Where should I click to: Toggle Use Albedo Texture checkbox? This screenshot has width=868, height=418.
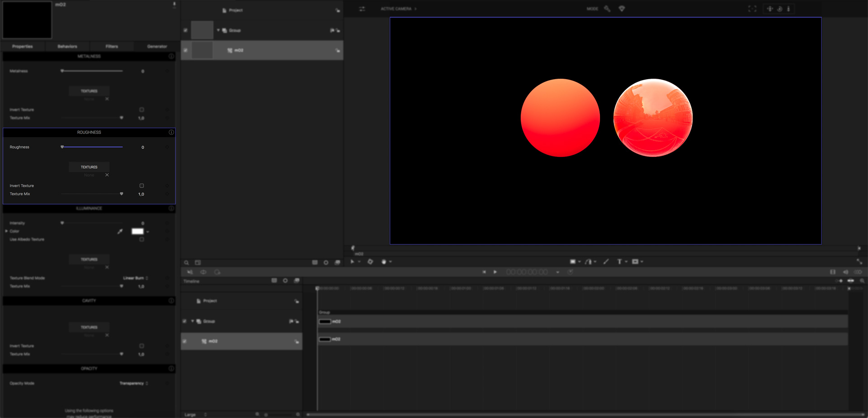[x=142, y=239]
